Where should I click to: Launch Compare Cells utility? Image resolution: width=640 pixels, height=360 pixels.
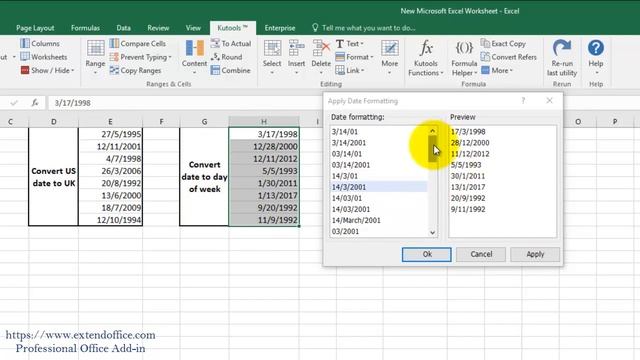pos(138,43)
